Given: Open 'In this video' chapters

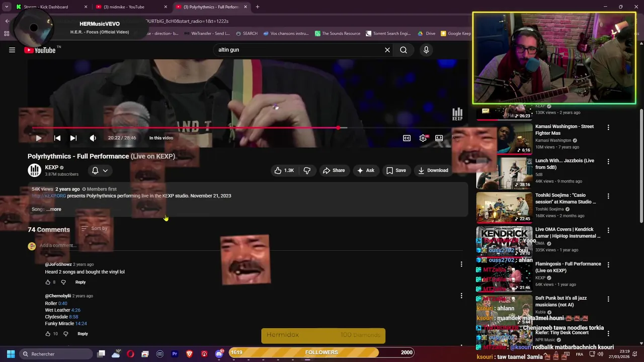Looking at the screenshot, I should click(x=161, y=138).
